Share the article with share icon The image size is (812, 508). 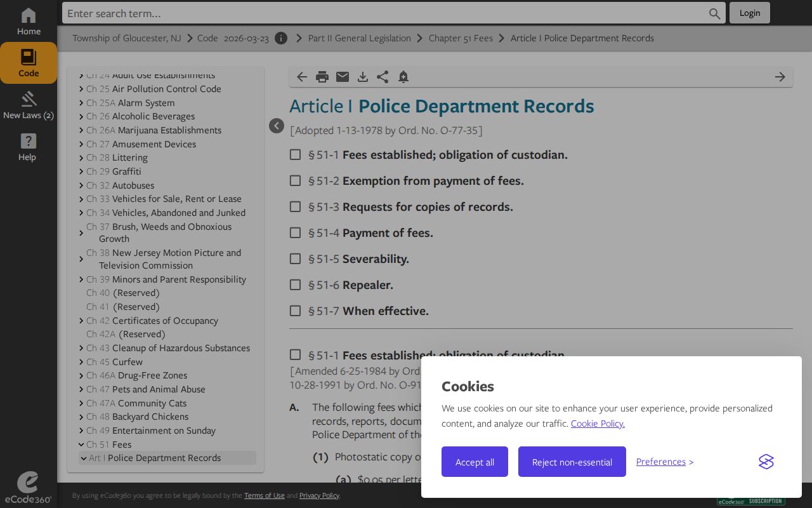coord(383,77)
